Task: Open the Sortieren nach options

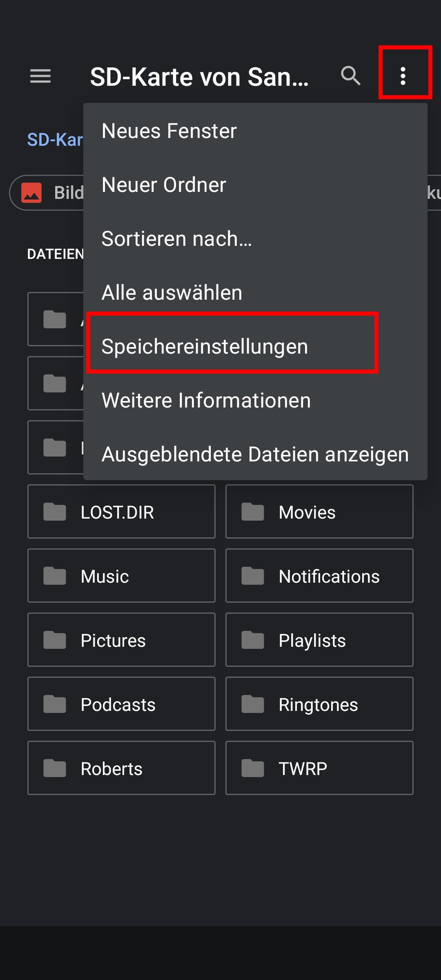Action: [176, 239]
